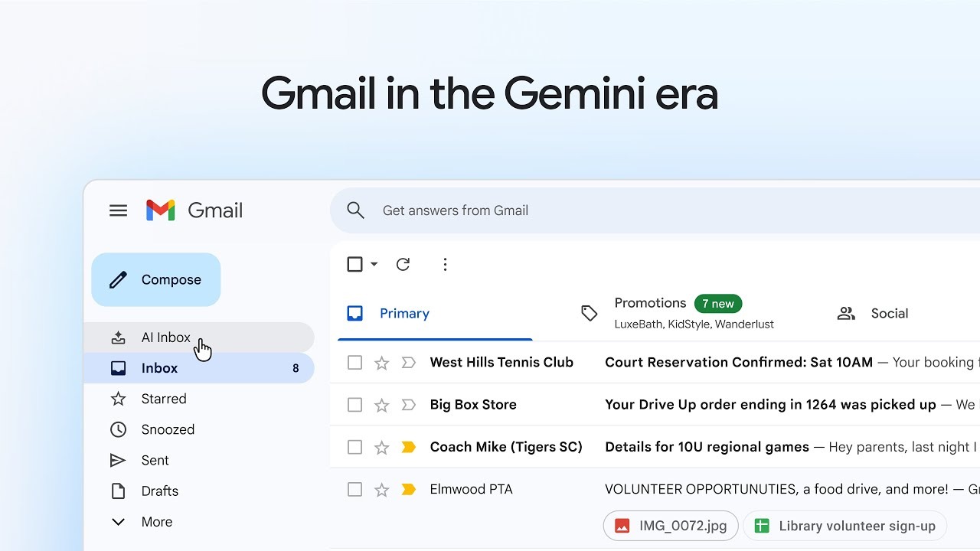
Task: Check the West Hills Tennis Club email checkbox
Action: click(354, 363)
